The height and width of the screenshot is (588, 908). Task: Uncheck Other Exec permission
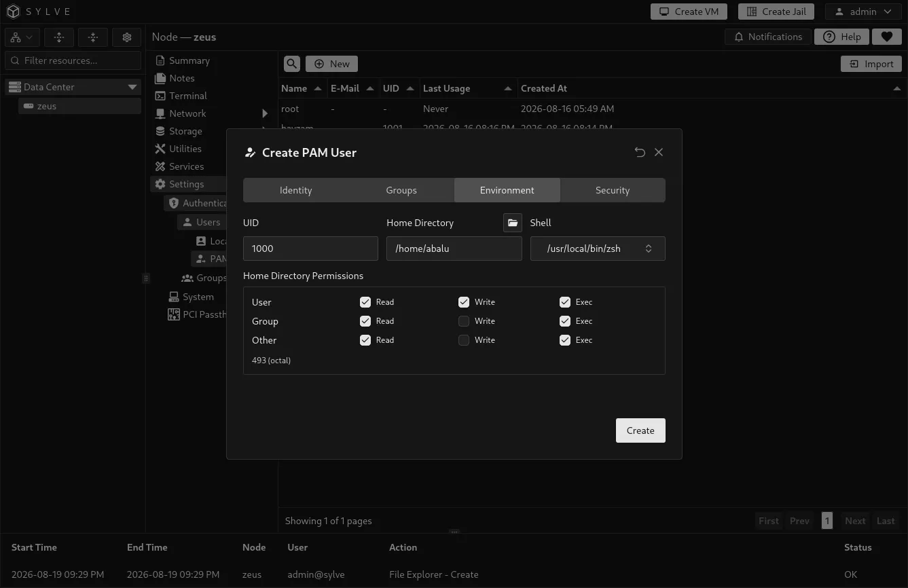[565, 340]
